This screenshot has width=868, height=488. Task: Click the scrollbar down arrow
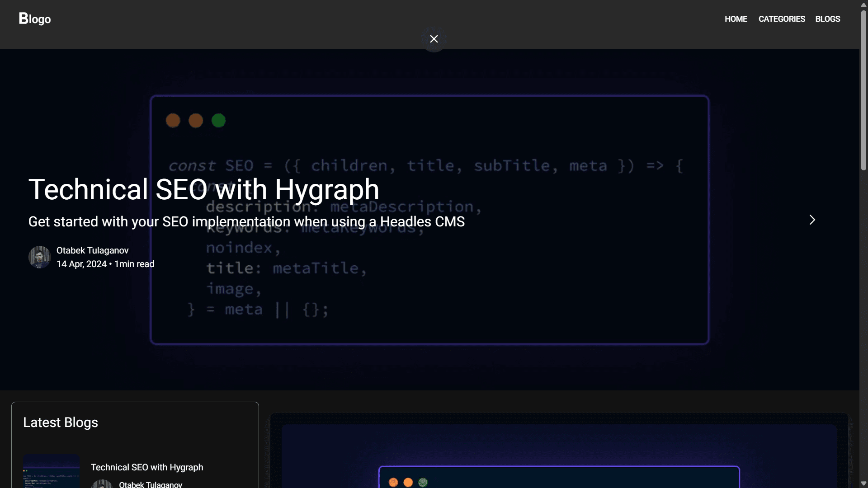863,483
